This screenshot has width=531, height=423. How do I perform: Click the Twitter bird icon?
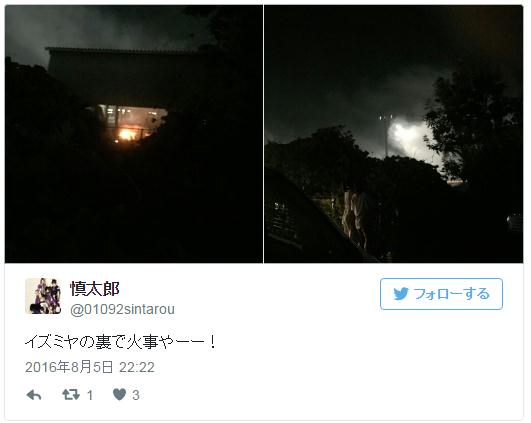pos(401,294)
